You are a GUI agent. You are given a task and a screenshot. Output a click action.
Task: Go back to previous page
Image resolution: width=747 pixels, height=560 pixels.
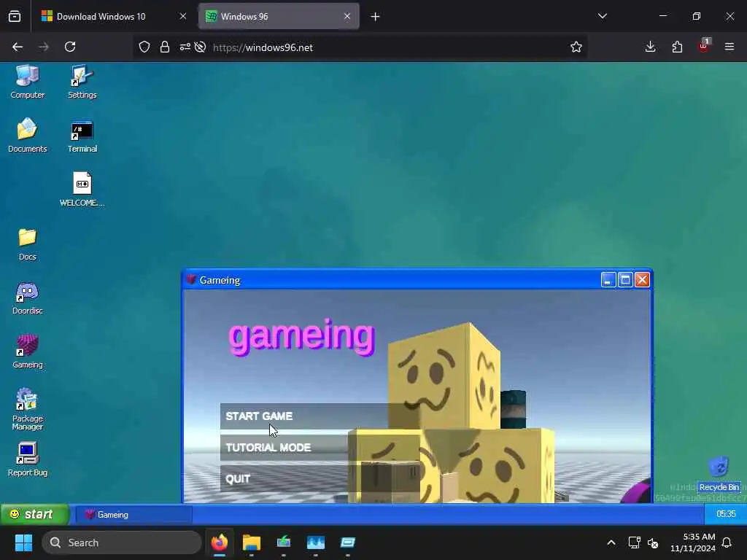click(18, 47)
